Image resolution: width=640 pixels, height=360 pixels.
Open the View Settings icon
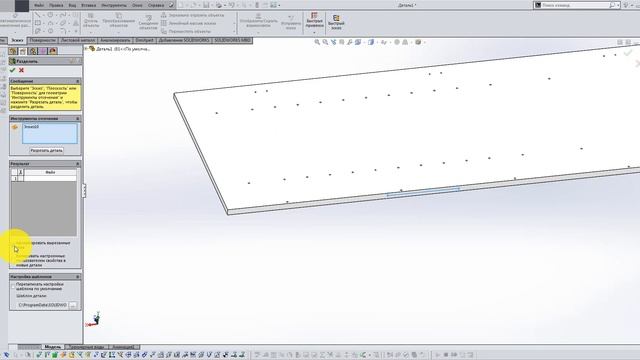tap(418, 42)
